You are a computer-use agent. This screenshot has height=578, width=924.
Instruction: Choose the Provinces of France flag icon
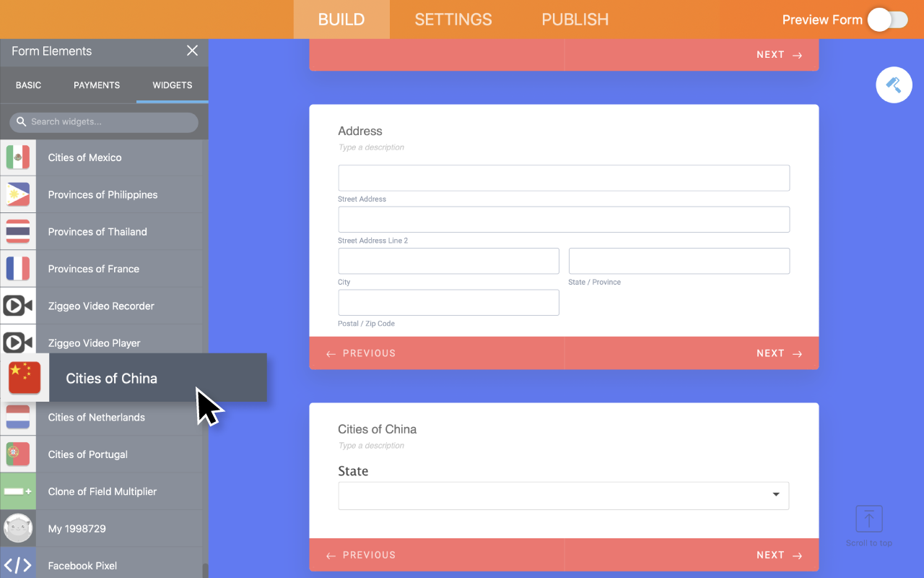18,269
